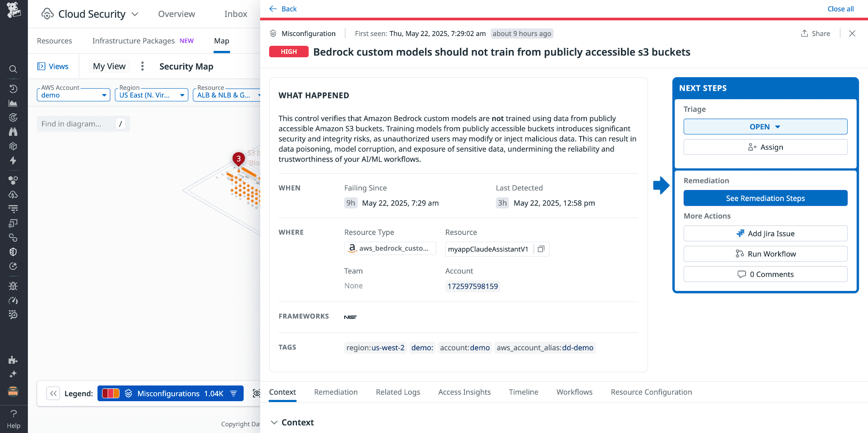Click the Add Jira Issue button
This screenshot has height=433, width=868.
click(765, 233)
